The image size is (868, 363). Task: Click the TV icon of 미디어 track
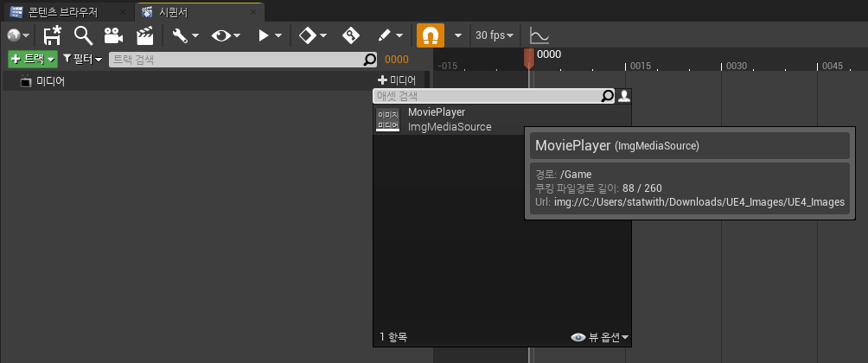[25, 81]
